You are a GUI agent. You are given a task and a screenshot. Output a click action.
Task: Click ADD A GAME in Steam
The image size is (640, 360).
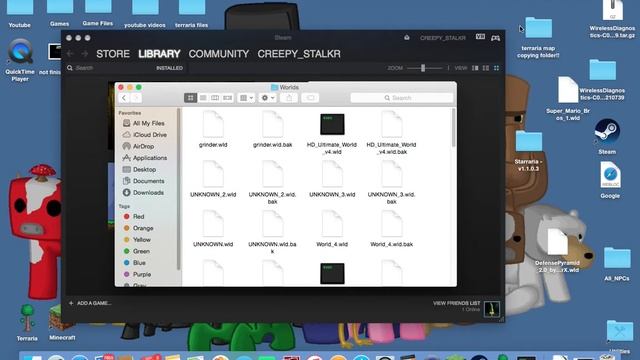[90, 303]
